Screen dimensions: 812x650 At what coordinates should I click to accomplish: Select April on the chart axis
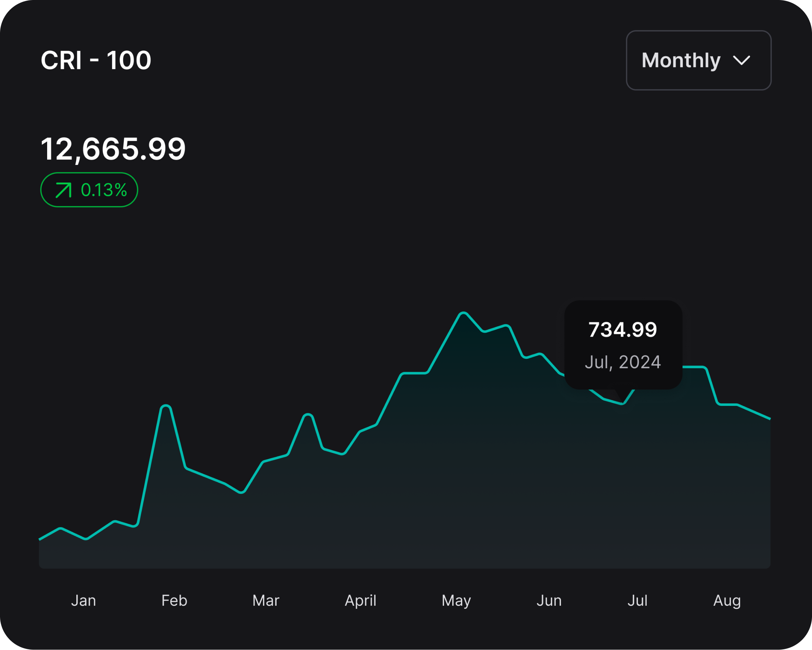pyautogui.click(x=360, y=600)
